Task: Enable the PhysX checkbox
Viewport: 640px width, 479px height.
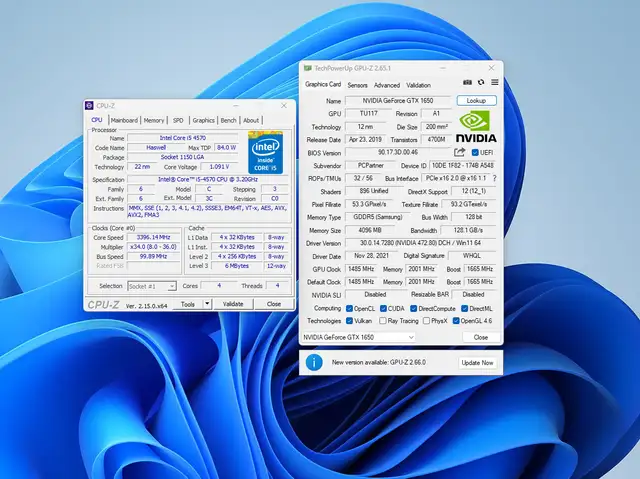Action: coord(427,321)
